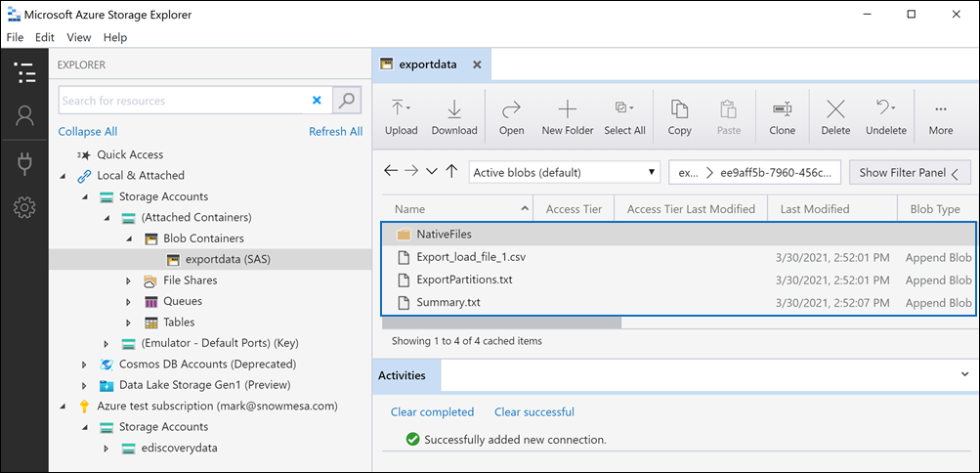Screen dimensions: 980x473
Task: Close the exportdata tab
Action: (x=477, y=64)
